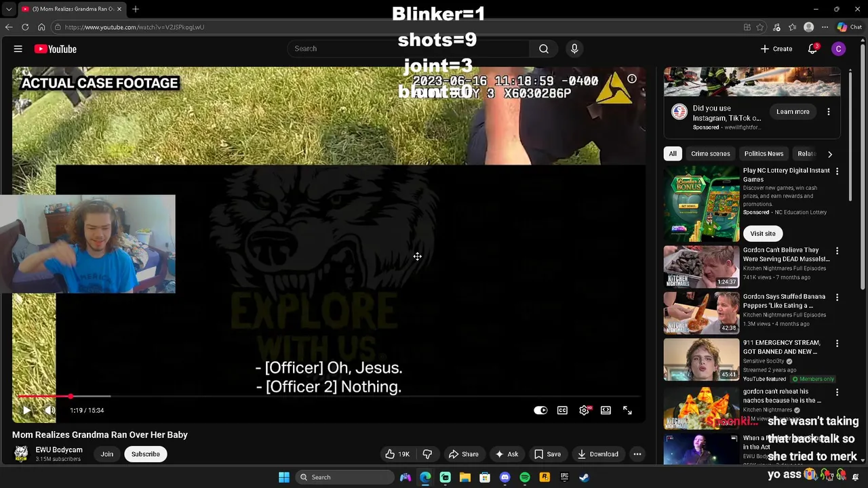The width and height of the screenshot is (868, 488).
Task: Open the 911 EMERGENCY STREAM video thumbnail
Action: pos(701,359)
